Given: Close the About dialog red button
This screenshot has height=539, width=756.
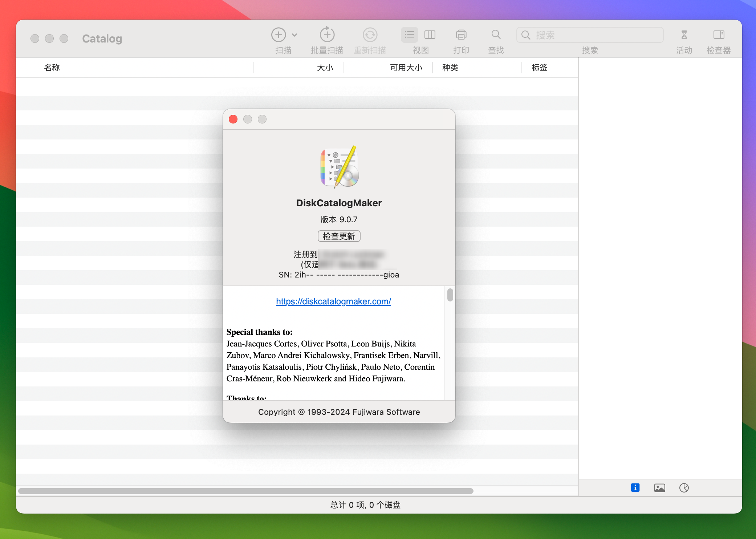Looking at the screenshot, I should 233,119.
